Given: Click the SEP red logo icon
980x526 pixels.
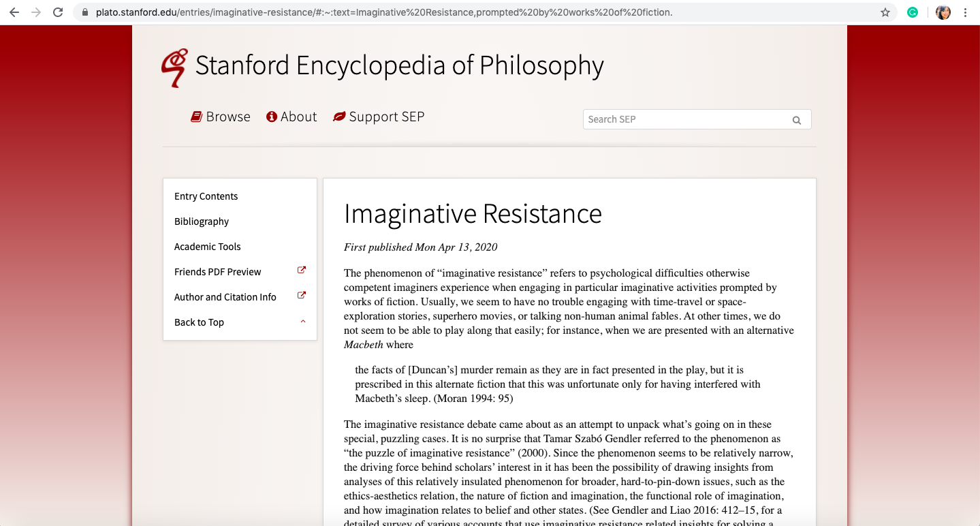Looking at the screenshot, I should click(x=174, y=67).
